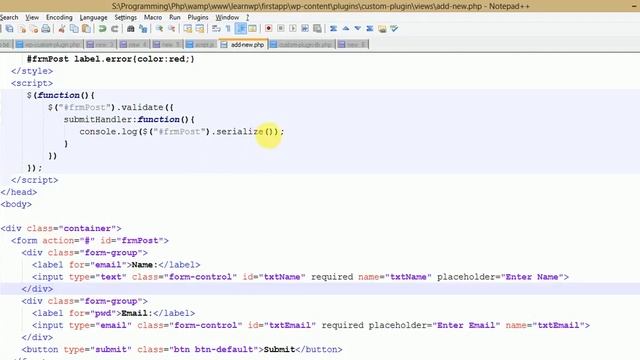This screenshot has height=360, width=640.
Task: Click the Cut scissors icon
Action: pyautogui.click(x=62, y=29)
